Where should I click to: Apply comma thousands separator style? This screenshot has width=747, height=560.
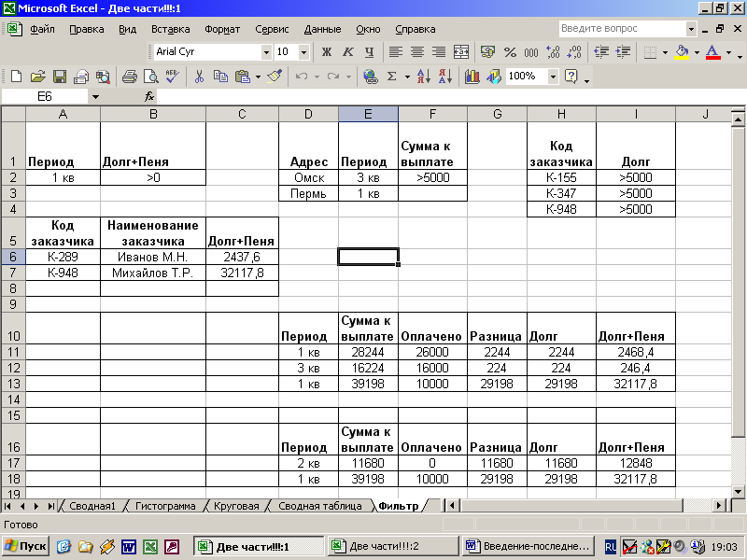(531, 52)
